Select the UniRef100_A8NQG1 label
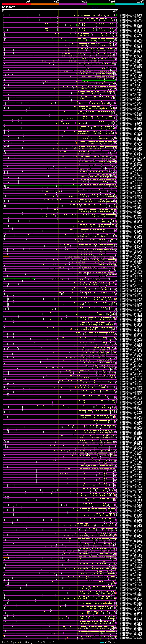The height and width of the screenshot is (644, 146). point(131,115)
